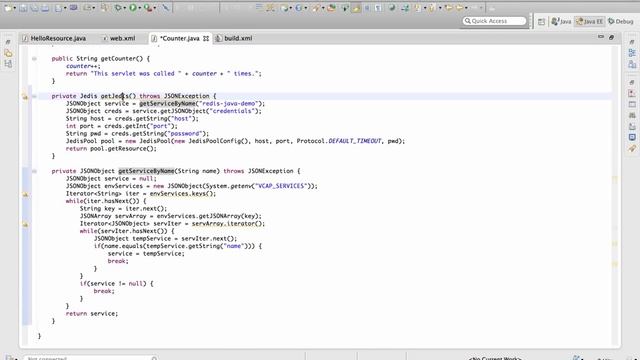Click the blue Console view icon in right sidebar
Image resolution: width=640 pixels, height=360 pixels.
[632, 137]
